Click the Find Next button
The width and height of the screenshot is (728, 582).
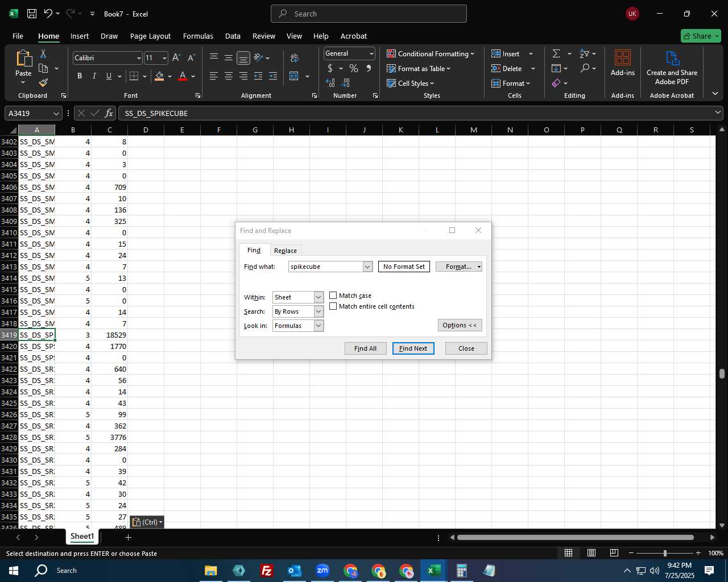tap(413, 348)
